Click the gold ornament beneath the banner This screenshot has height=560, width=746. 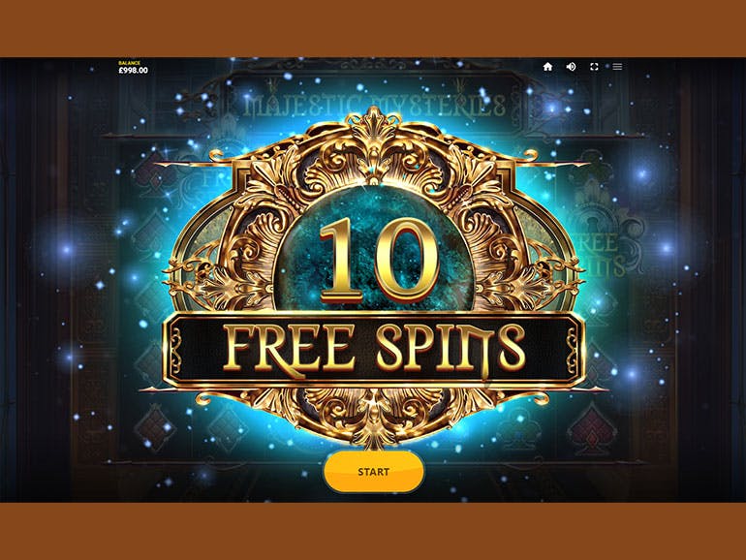coord(374,415)
